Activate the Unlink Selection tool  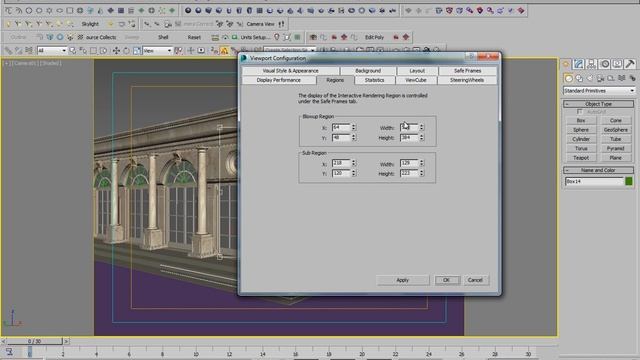[18, 51]
